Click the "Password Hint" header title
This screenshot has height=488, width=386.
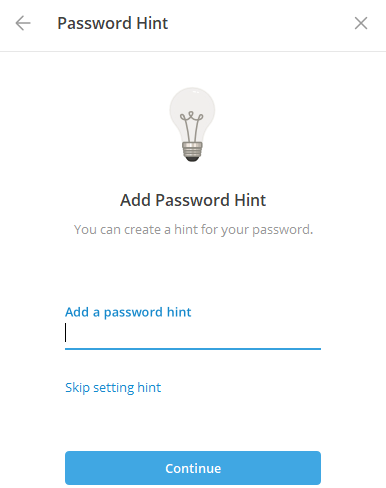click(x=113, y=23)
